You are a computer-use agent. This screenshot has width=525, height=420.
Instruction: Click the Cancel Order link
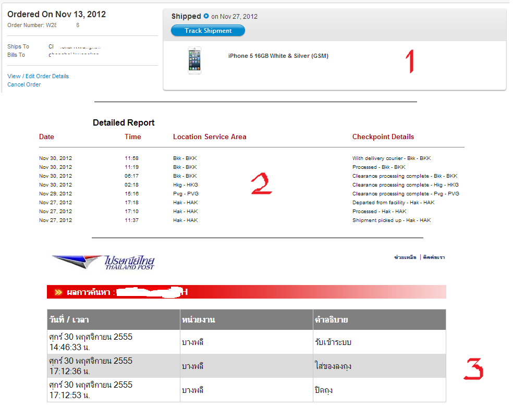[x=24, y=84]
